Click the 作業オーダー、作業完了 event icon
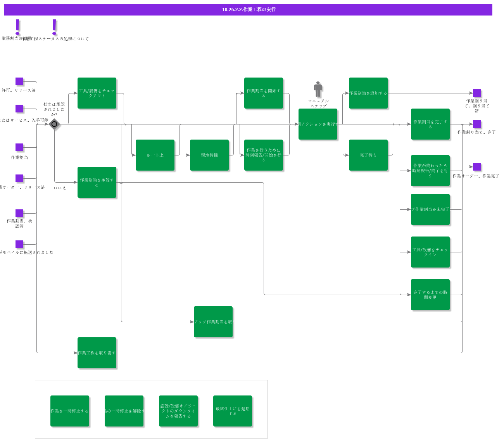The width and height of the screenshot is (504, 442). (x=477, y=167)
